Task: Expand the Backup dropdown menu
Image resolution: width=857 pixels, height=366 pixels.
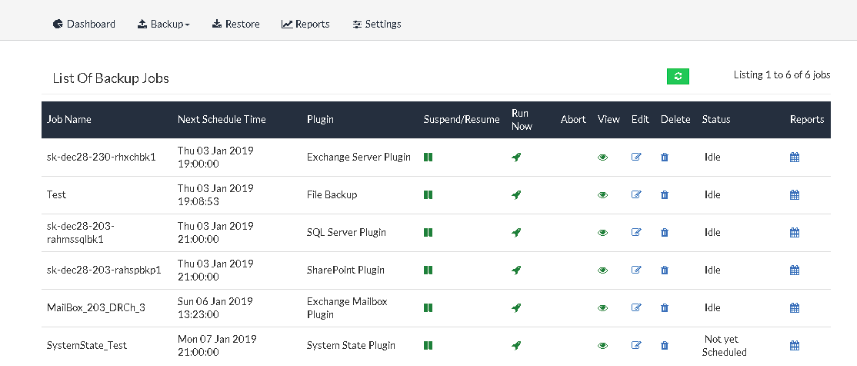Action: 163,24
